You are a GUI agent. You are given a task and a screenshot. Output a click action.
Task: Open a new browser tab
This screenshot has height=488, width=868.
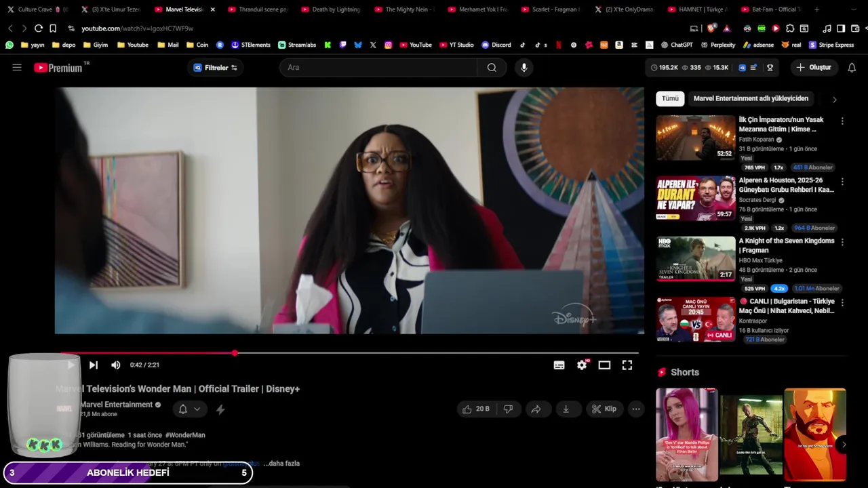[x=816, y=9]
